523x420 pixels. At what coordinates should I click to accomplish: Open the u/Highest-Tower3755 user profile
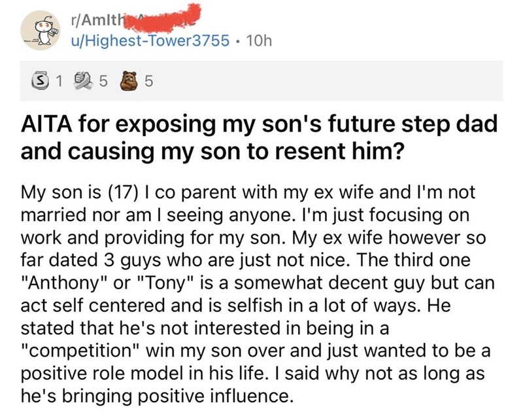point(151,41)
